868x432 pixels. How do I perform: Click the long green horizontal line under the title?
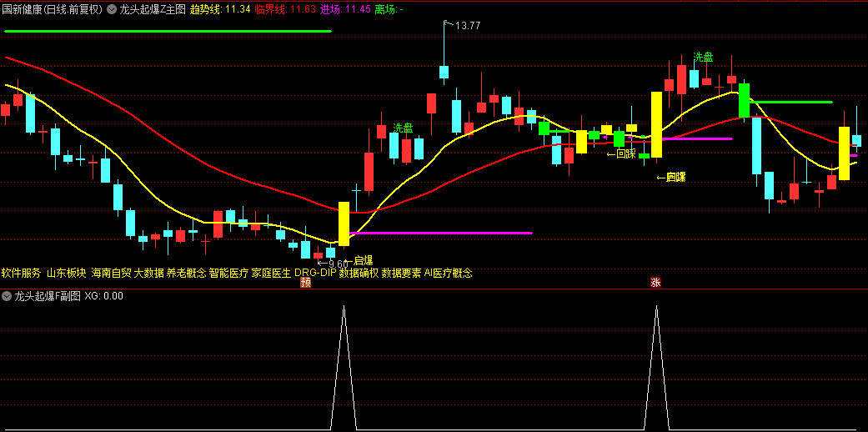168,31
